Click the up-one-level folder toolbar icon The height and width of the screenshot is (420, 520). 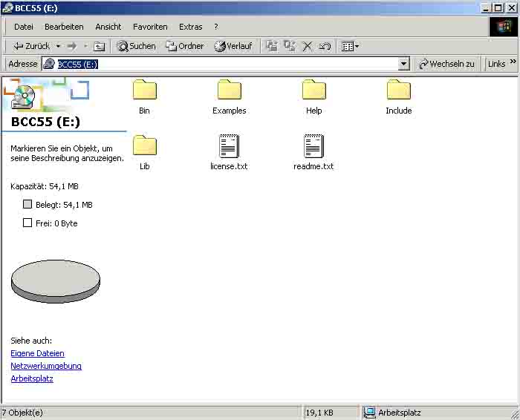100,46
